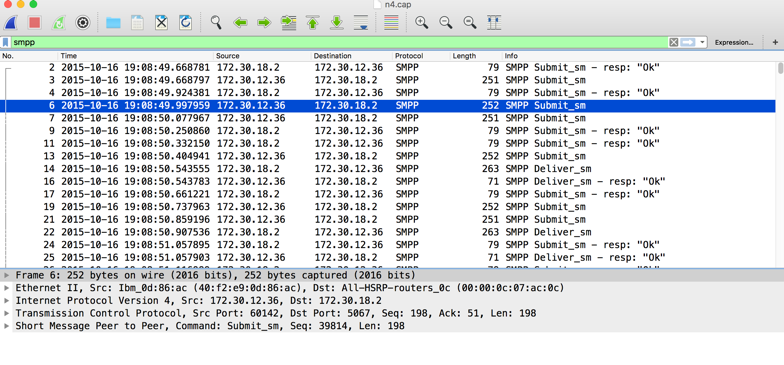
Task: Expand Transmission Control Protocol details
Action: [6, 314]
